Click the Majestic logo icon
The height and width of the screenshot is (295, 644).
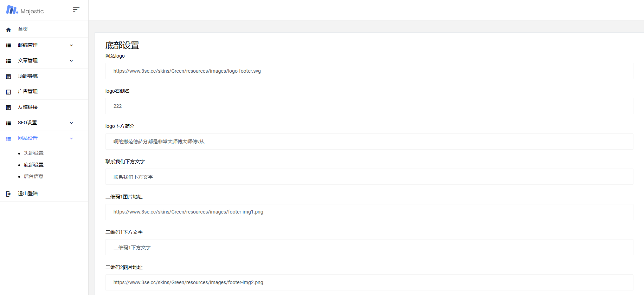(12, 10)
